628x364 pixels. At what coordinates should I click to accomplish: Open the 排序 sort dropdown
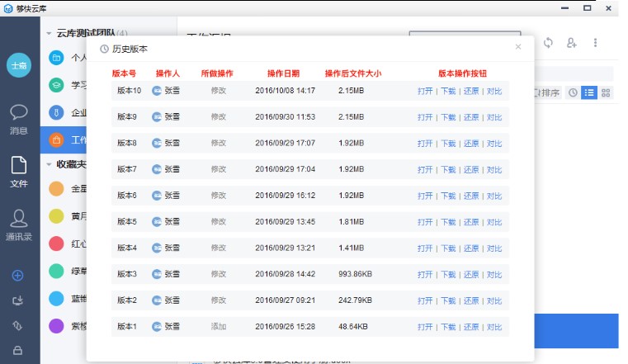[x=546, y=92]
